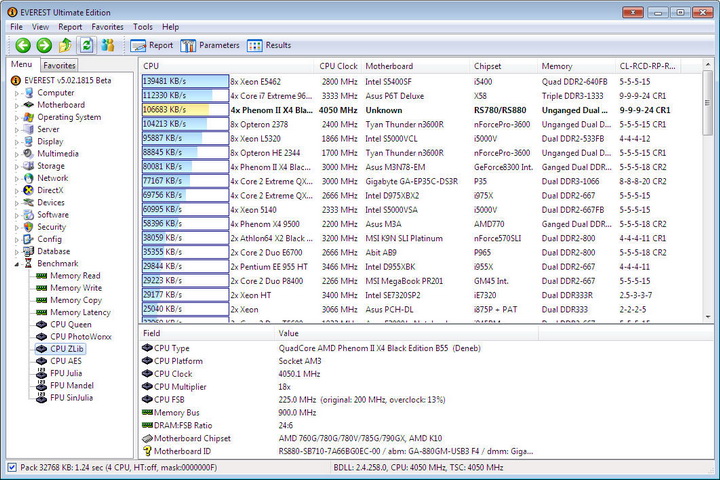Click the Security shield icon
This screenshot has height=480, width=720.
(x=29, y=227)
